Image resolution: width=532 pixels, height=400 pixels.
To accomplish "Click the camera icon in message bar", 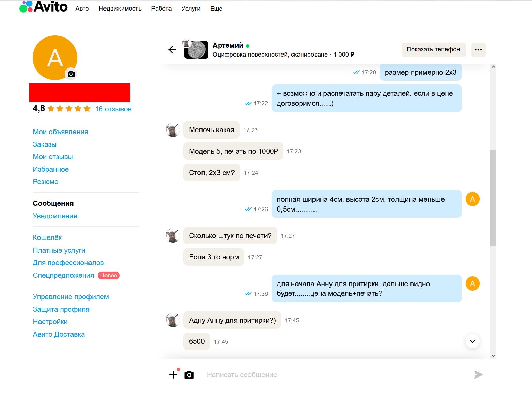I will pyautogui.click(x=189, y=375).
